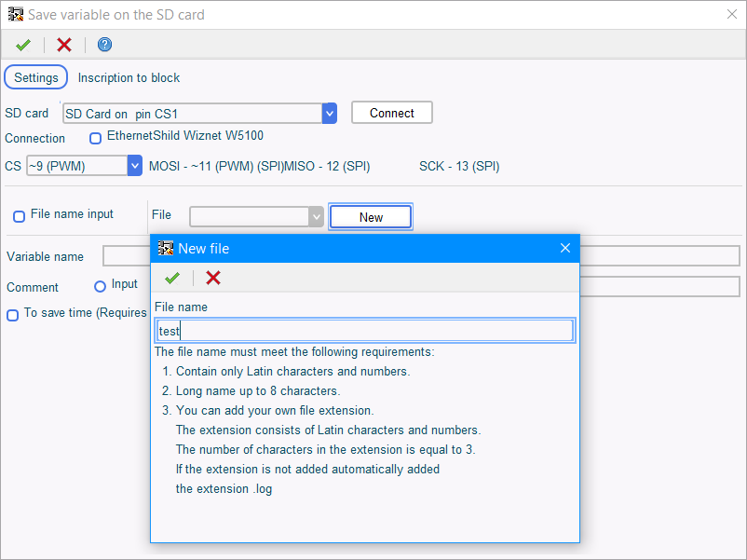Click 'The extension consists of Latin characters' line
Image resolution: width=747 pixels, height=560 pixels.
328,430
